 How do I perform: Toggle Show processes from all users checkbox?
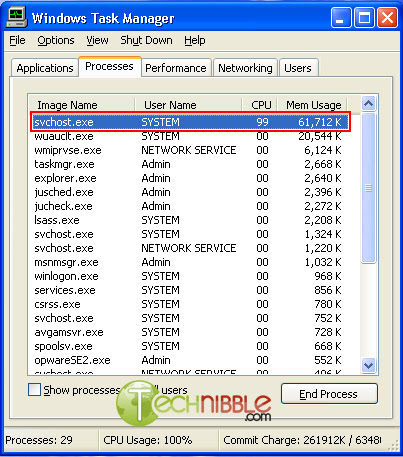pos(34,390)
